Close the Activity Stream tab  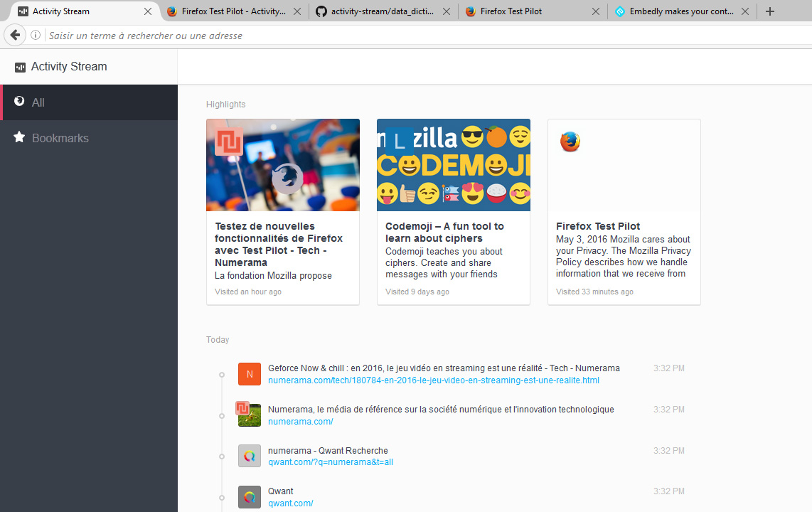click(x=148, y=11)
